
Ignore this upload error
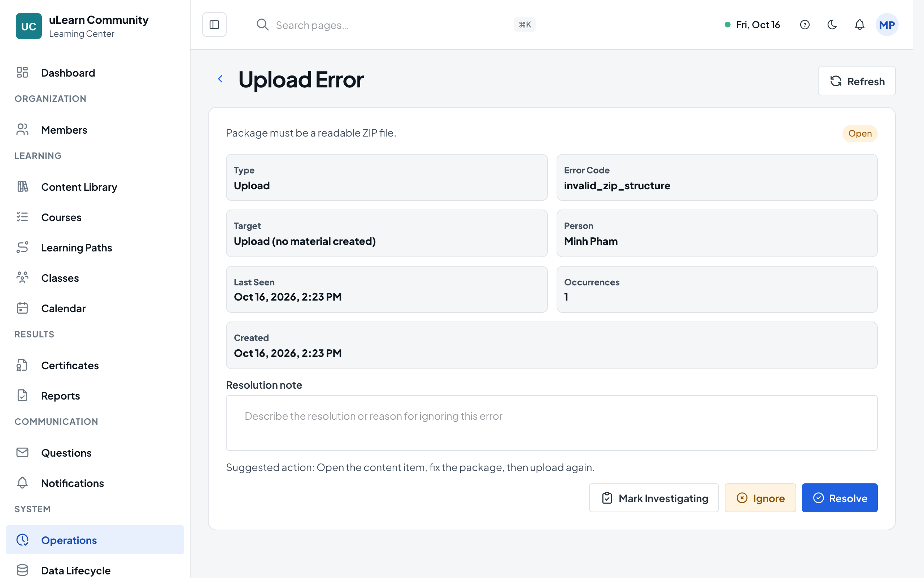tap(760, 498)
